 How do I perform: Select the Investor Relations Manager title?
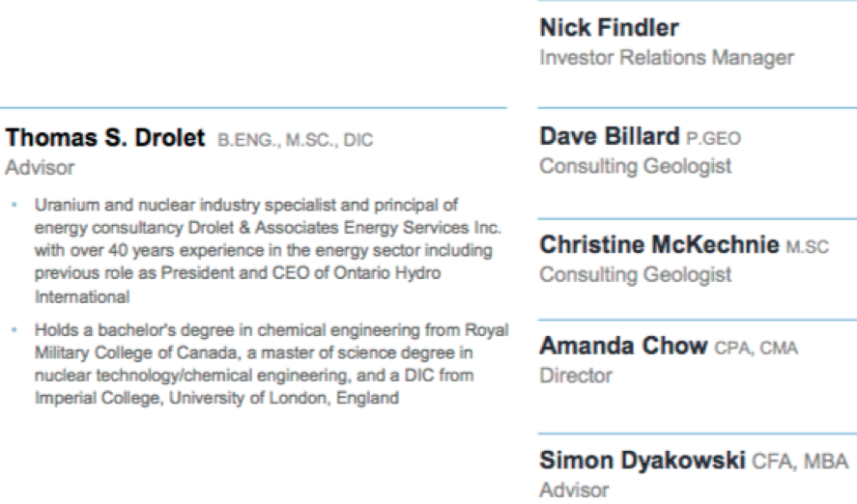click(x=667, y=57)
